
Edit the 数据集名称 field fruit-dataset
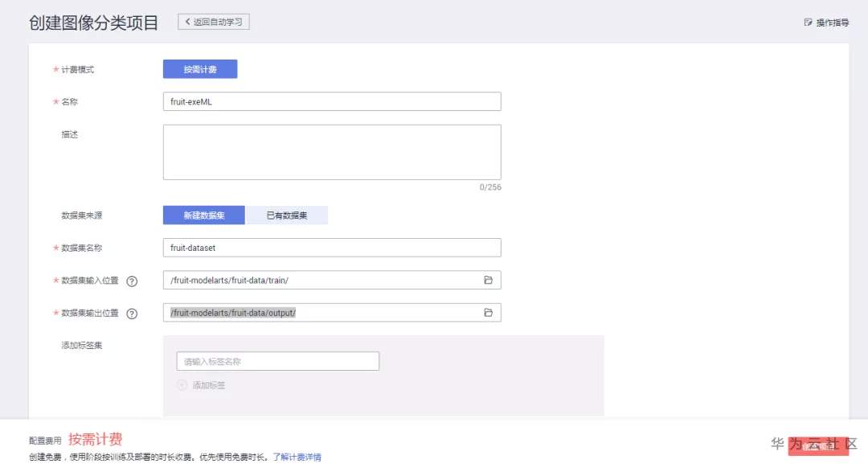(x=332, y=248)
